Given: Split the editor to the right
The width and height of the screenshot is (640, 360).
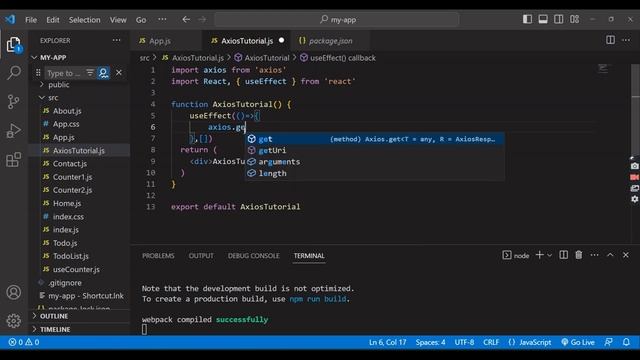Looking at the screenshot, I should pyautogui.click(x=610, y=40).
